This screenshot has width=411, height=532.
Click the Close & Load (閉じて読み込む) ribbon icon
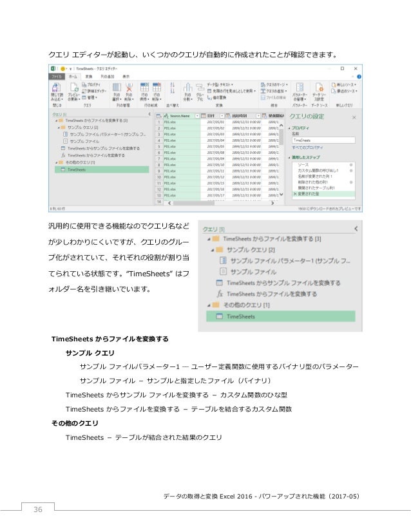click(x=56, y=87)
